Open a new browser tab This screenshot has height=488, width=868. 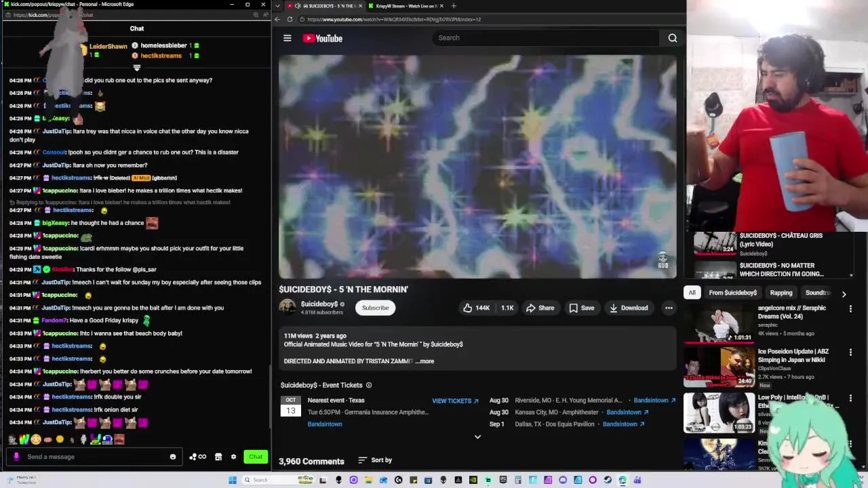point(454,6)
